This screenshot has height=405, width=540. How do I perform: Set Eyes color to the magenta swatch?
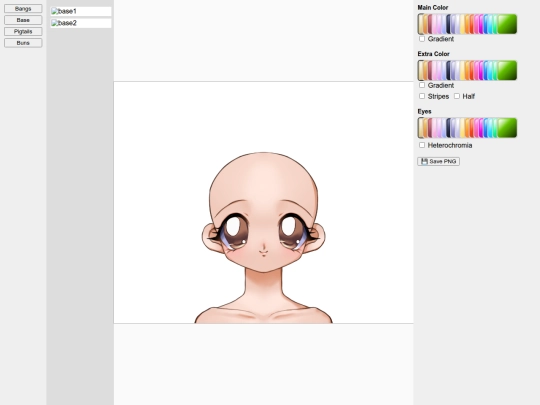481,128
